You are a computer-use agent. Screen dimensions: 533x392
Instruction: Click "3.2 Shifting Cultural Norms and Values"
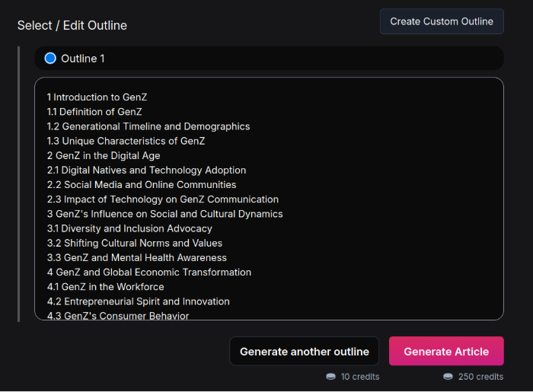135,244
